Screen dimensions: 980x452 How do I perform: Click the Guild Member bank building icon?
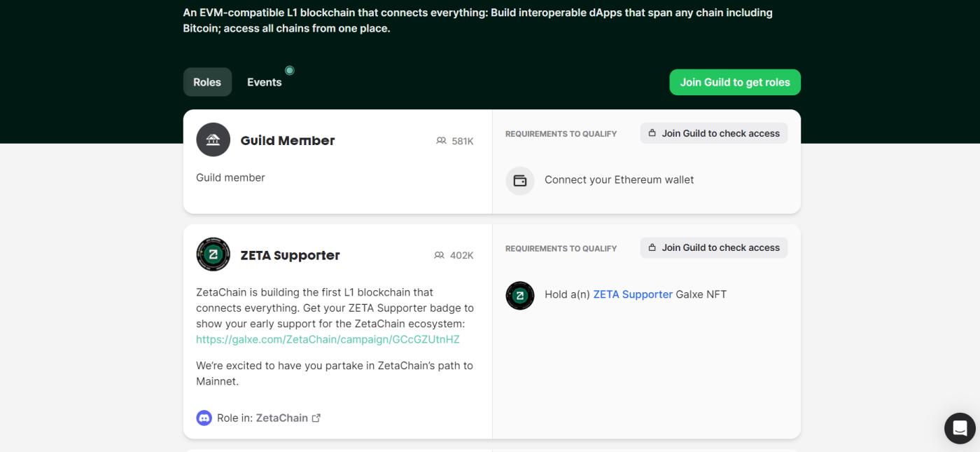pyautogui.click(x=213, y=140)
